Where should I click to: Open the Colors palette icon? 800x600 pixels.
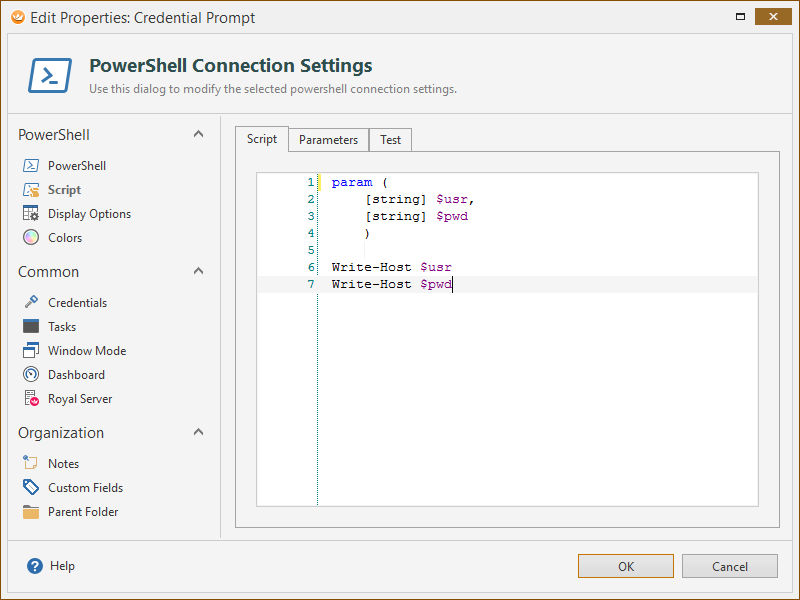[30, 238]
